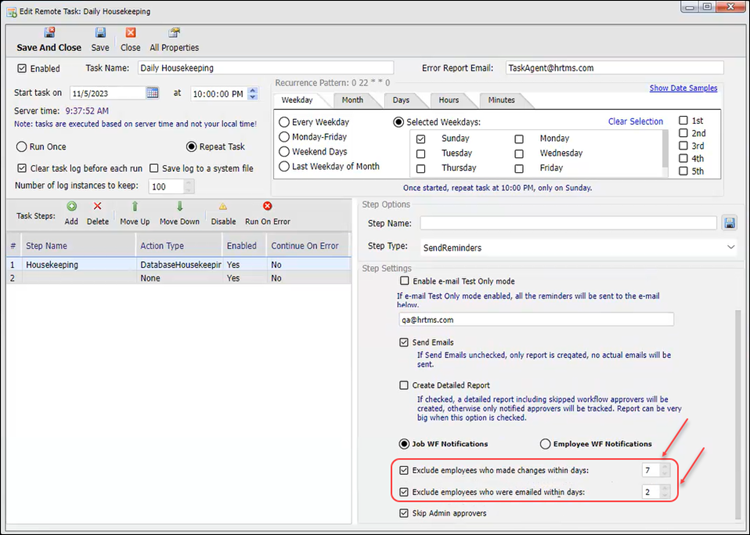Add a new task step

71,206
